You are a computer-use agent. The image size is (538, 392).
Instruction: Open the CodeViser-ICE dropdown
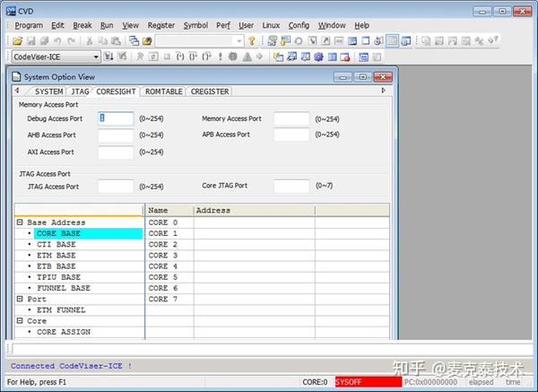click(x=96, y=57)
